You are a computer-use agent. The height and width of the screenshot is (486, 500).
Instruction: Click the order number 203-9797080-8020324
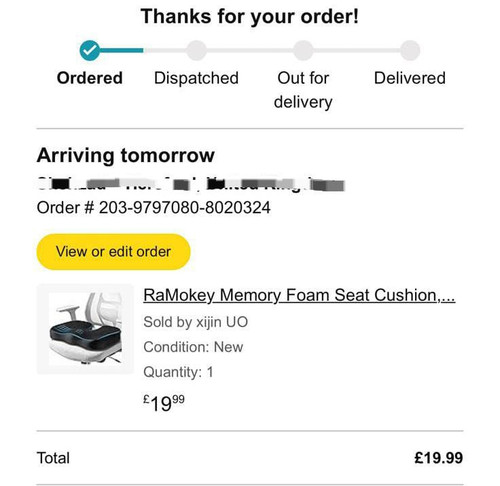185,207
